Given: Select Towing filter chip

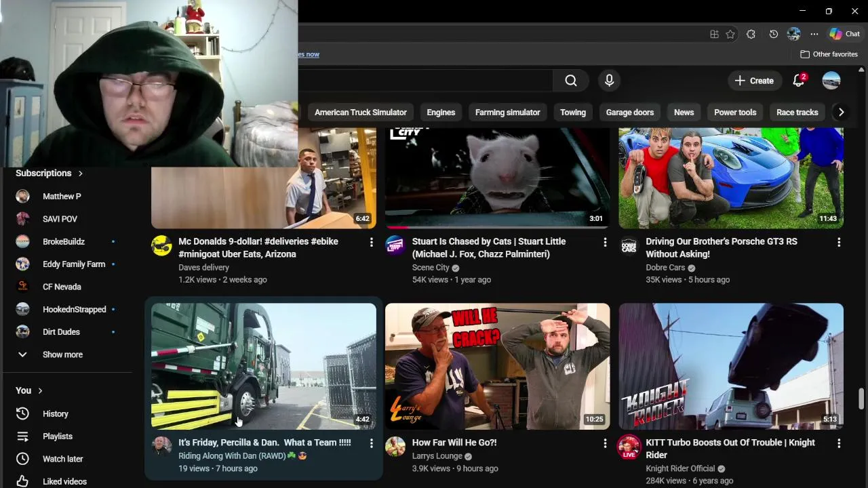Looking at the screenshot, I should 573,113.
